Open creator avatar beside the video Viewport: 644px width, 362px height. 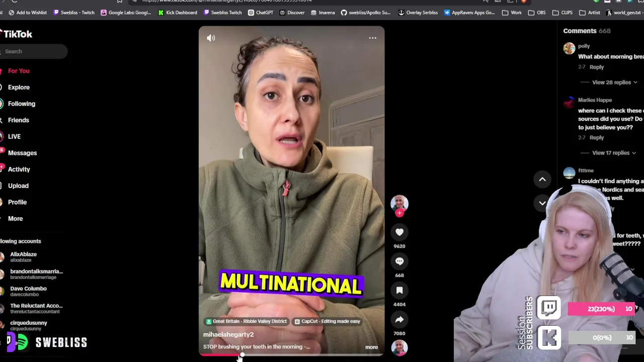click(399, 203)
